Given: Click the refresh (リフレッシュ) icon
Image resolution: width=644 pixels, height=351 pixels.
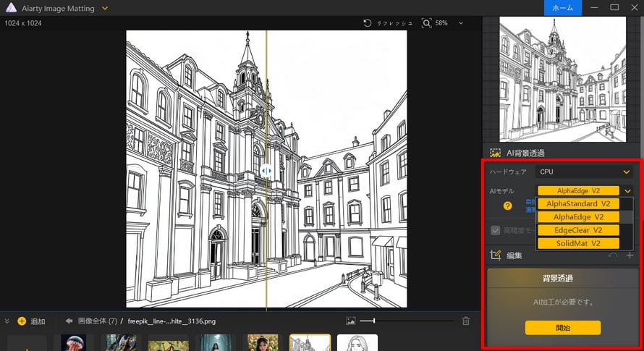Looking at the screenshot, I should pos(368,23).
